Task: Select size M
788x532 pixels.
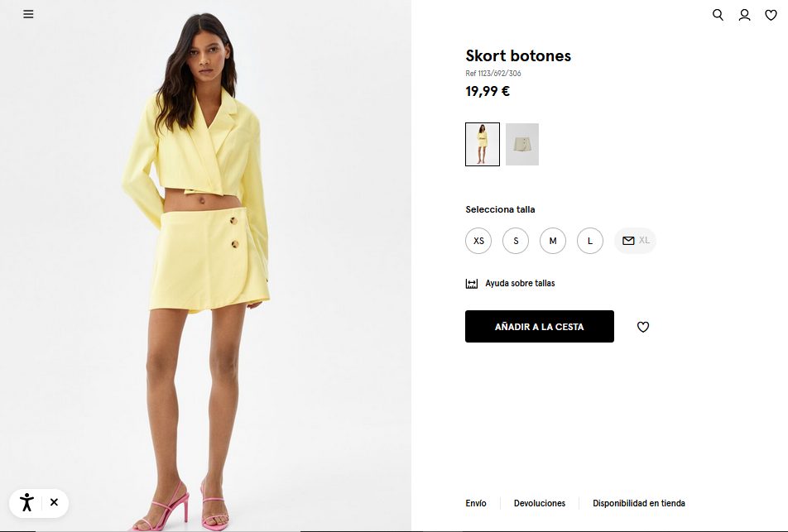Action: 553,241
